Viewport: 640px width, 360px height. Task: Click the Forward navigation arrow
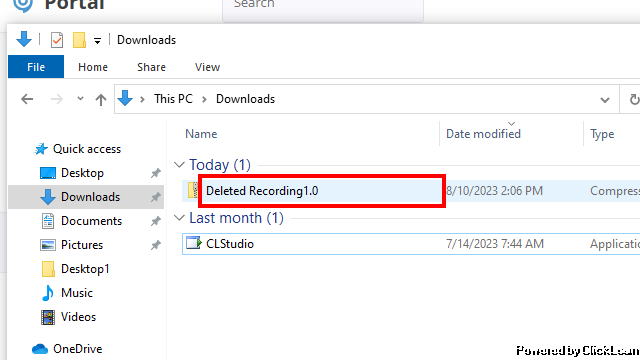[57, 99]
